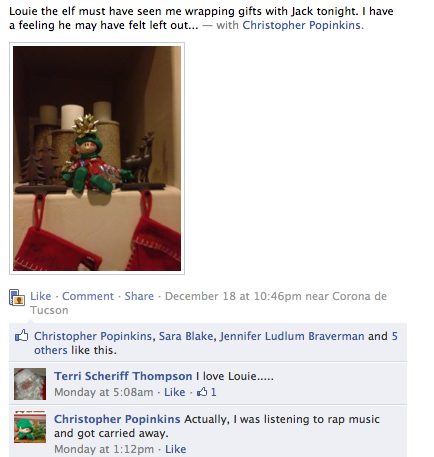Like Terri's 'I love Louie' comment

pyautogui.click(x=175, y=392)
